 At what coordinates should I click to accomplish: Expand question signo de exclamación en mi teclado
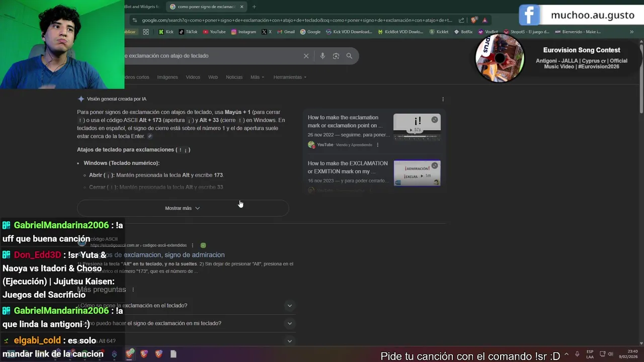coord(289,323)
